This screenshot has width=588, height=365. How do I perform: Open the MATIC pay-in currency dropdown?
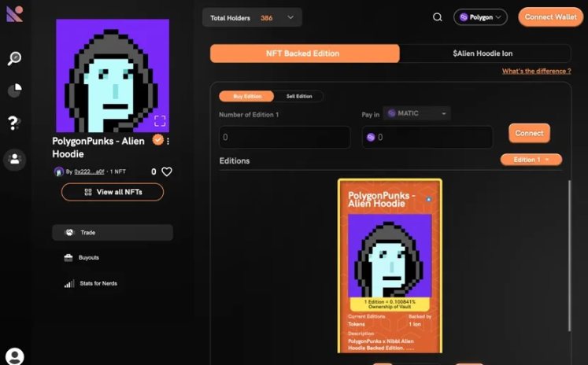(416, 113)
